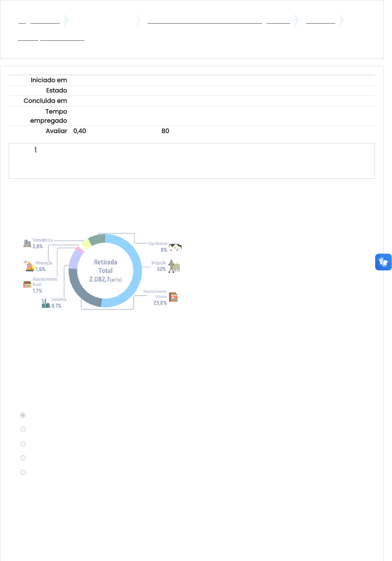Click the Abastecimento Rural house icon
The width and height of the screenshot is (392, 561).
click(27, 284)
